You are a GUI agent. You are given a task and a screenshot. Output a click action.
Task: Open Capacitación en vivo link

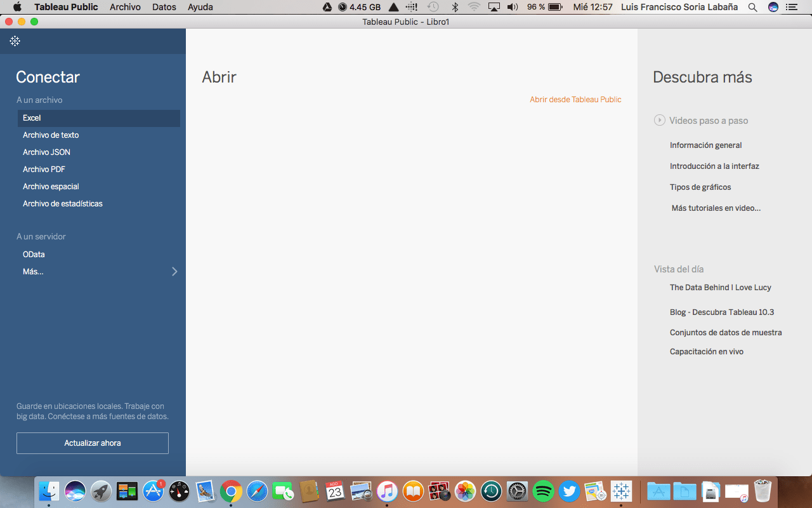[x=707, y=352]
